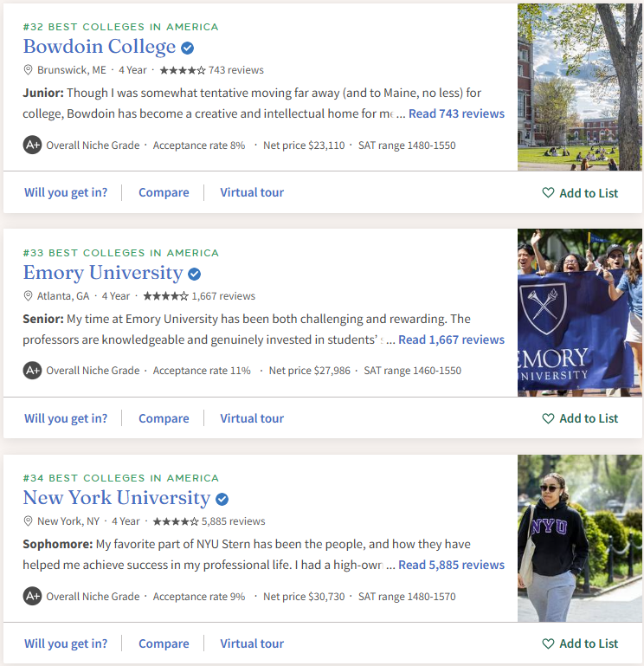The image size is (644, 666).
Task: Click the A+ grade badge for Bowdoin
Action: pyautogui.click(x=32, y=145)
